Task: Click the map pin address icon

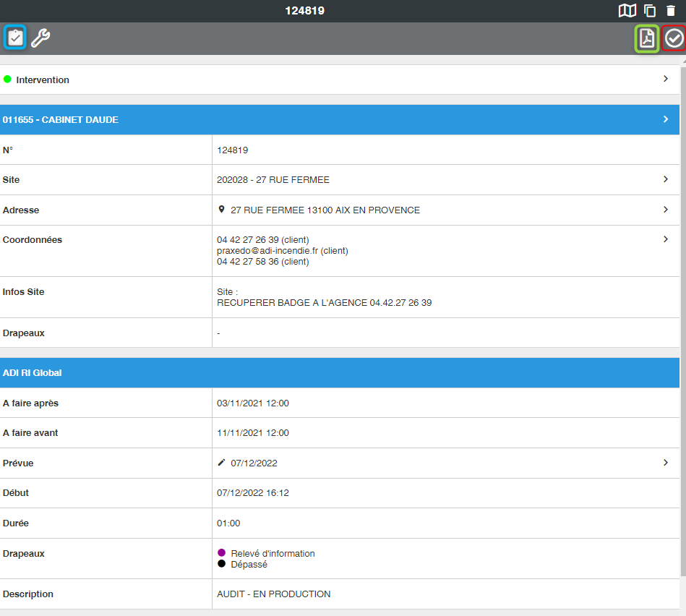Action: point(222,210)
